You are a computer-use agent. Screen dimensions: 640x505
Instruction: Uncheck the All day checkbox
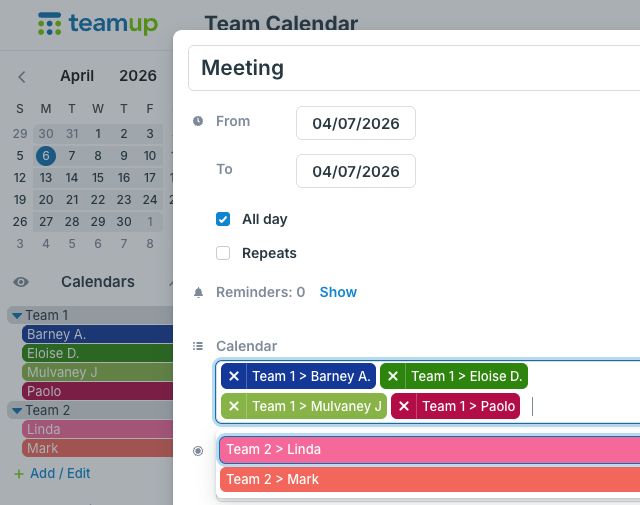223,219
